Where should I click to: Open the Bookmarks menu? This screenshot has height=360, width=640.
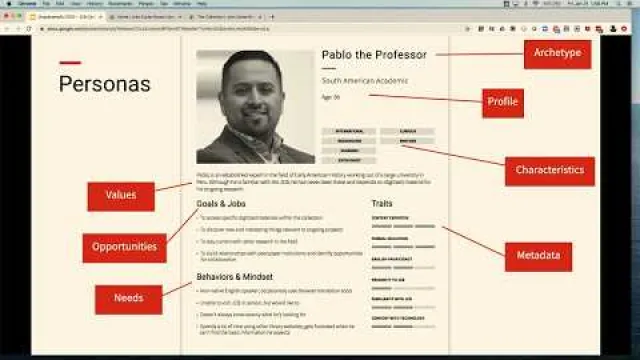120,4
